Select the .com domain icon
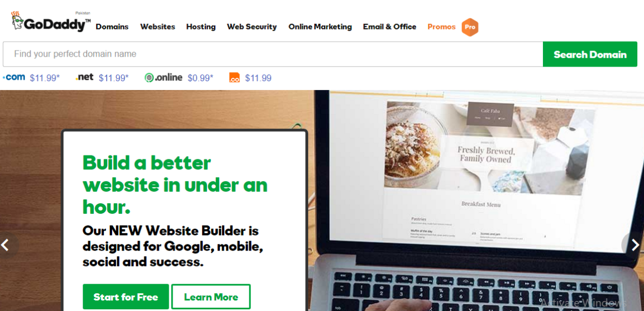The image size is (644, 311). [x=14, y=77]
